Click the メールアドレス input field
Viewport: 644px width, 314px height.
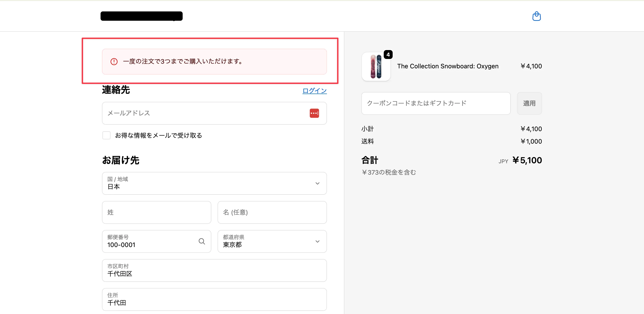[x=200, y=113]
